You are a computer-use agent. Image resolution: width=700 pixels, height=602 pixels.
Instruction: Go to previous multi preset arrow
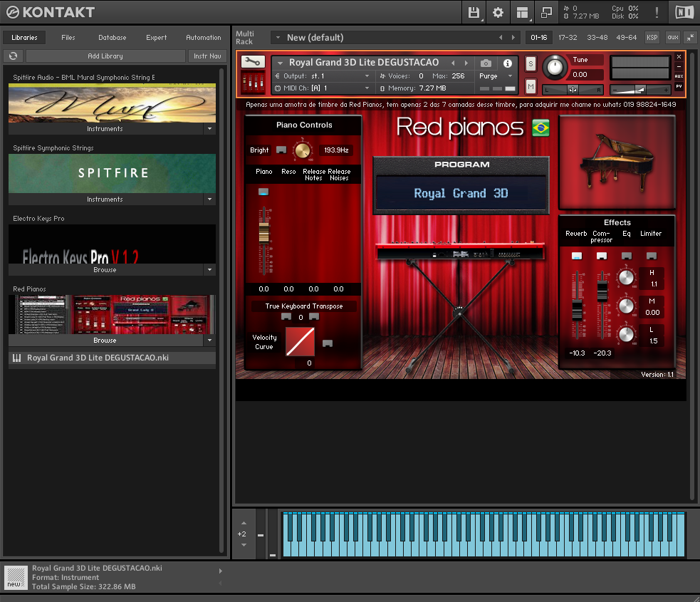501,38
